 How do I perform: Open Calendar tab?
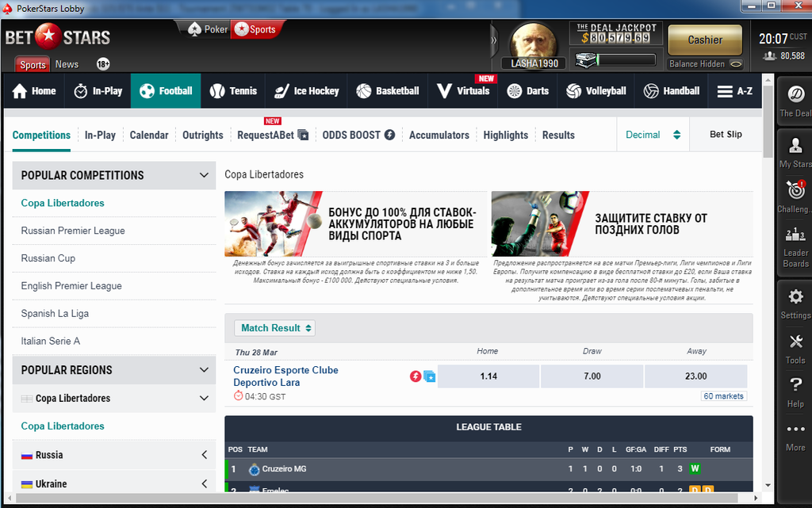[149, 135]
